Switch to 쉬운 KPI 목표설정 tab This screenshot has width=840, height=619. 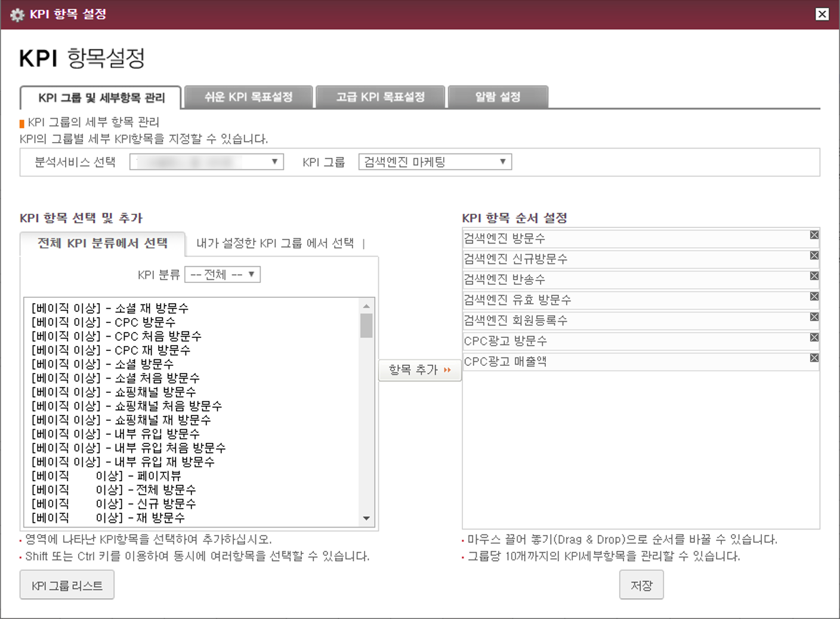[x=248, y=97]
